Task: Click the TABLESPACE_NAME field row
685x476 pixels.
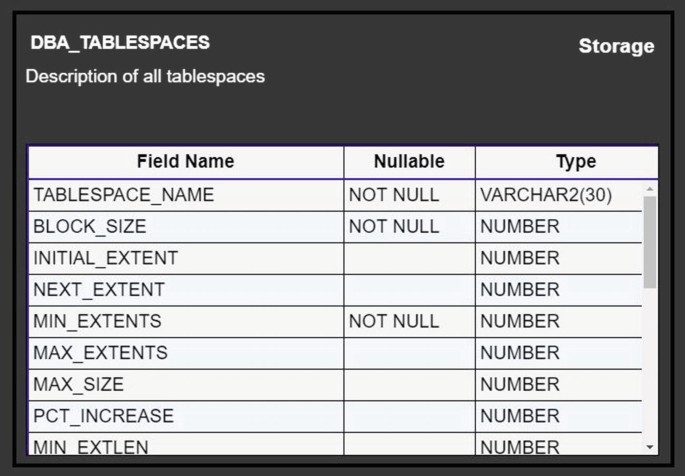Action: [x=335, y=195]
